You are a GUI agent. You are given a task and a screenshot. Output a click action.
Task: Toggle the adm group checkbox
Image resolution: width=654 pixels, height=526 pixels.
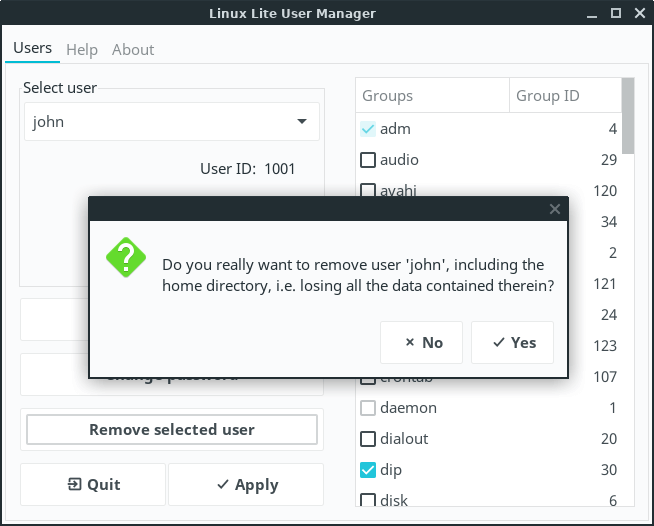click(x=368, y=129)
